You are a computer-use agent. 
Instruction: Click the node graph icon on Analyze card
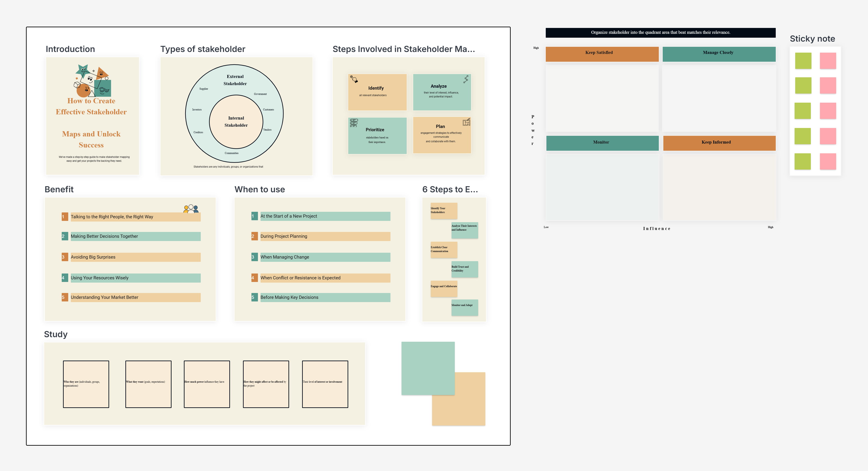click(x=466, y=79)
